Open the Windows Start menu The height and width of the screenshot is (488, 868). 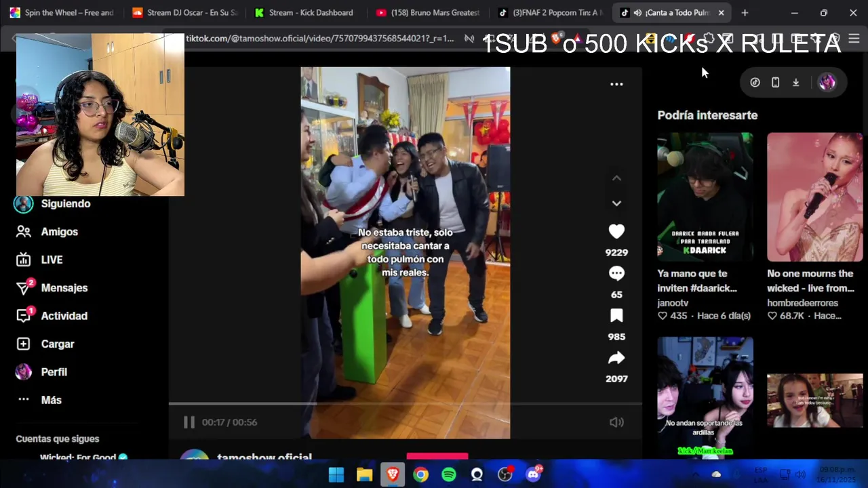pyautogui.click(x=336, y=475)
